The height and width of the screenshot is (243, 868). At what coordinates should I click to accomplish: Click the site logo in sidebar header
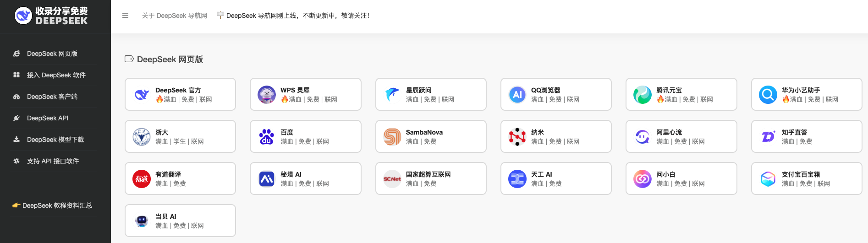pos(51,16)
